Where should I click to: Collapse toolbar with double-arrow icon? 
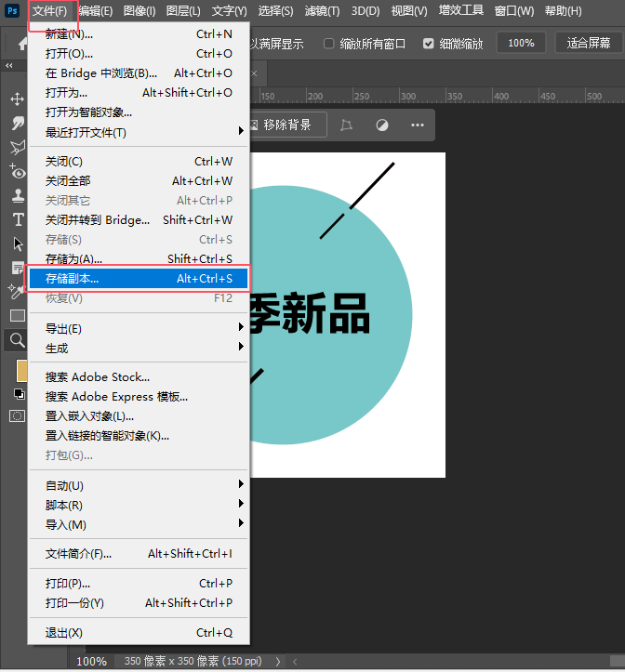pyautogui.click(x=9, y=66)
